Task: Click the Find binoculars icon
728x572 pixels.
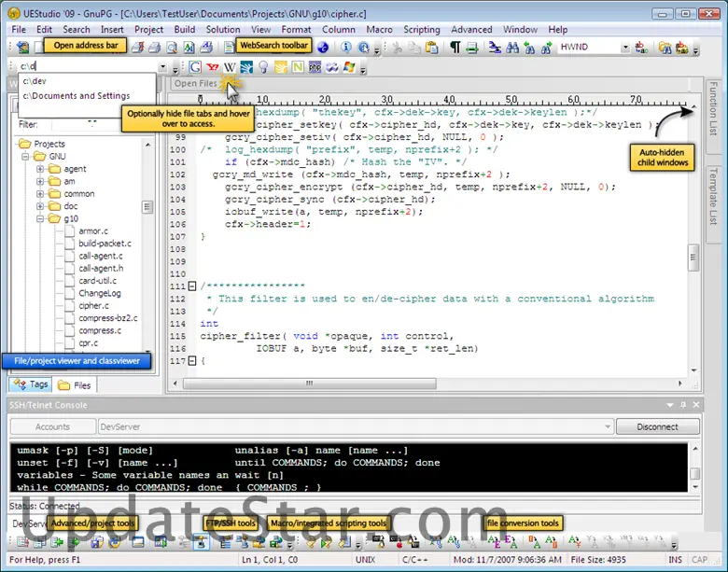Action: (x=512, y=47)
